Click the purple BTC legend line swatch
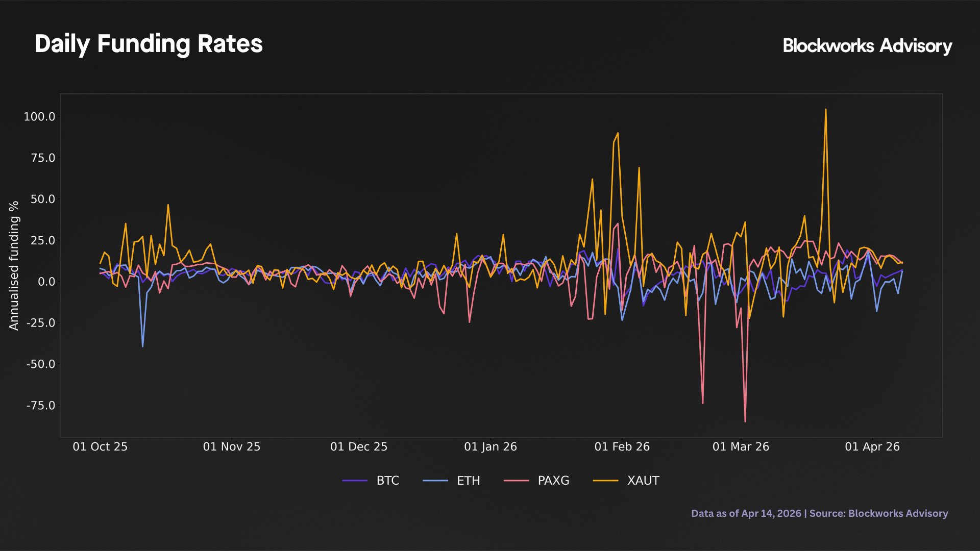This screenshot has height=551, width=980. (x=355, y=481)
